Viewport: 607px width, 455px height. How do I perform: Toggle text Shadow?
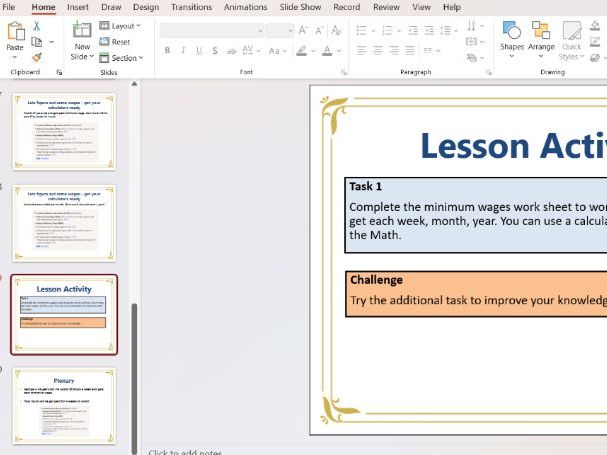(215, 50)
